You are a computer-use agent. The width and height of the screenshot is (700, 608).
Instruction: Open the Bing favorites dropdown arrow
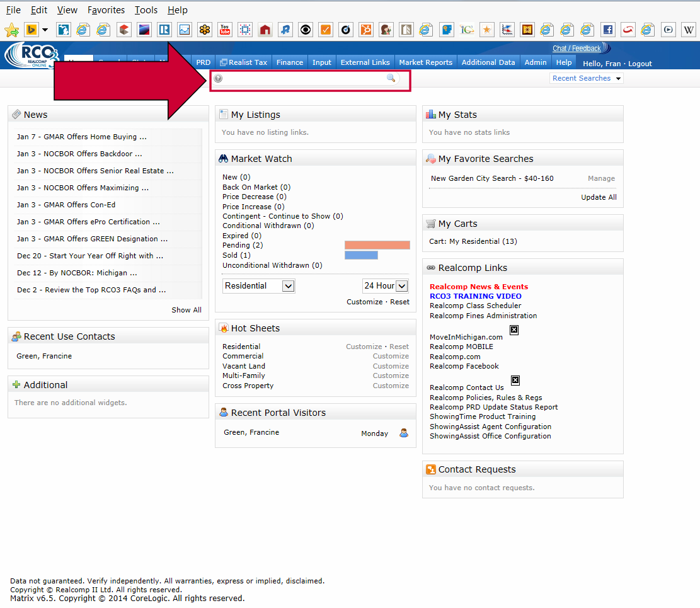point(45,30)
